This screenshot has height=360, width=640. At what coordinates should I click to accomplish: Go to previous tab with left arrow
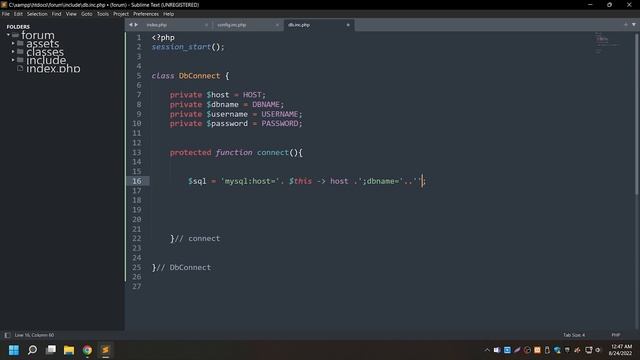(131, 25)
